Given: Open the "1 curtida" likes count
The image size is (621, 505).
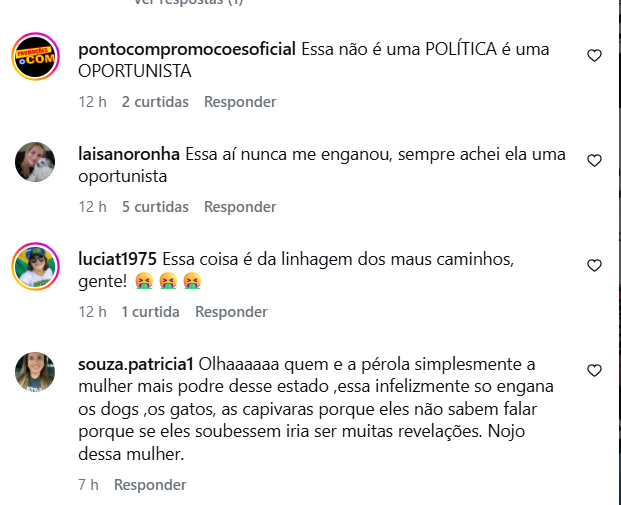Looking at the screenshot, I should pos(150,312).
